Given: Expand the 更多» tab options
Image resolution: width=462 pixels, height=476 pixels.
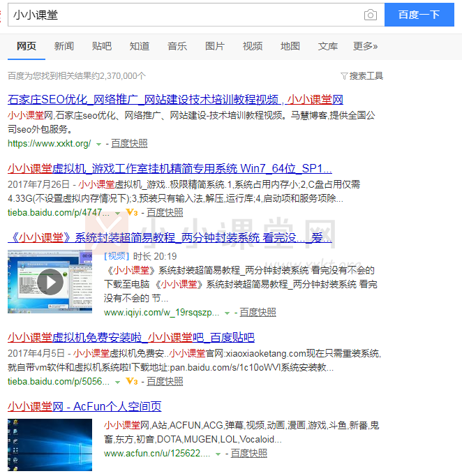Looking at the screenshot, I should click(365, 46).
